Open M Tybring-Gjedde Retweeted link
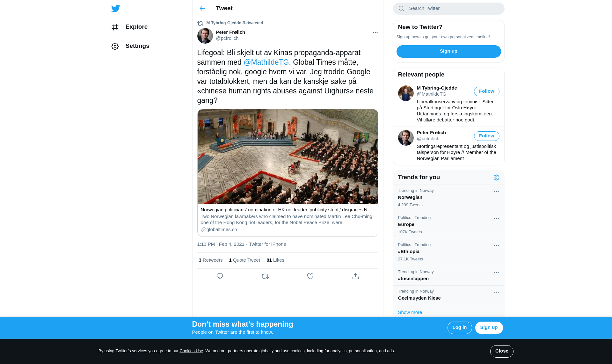 tap(235, 23)
